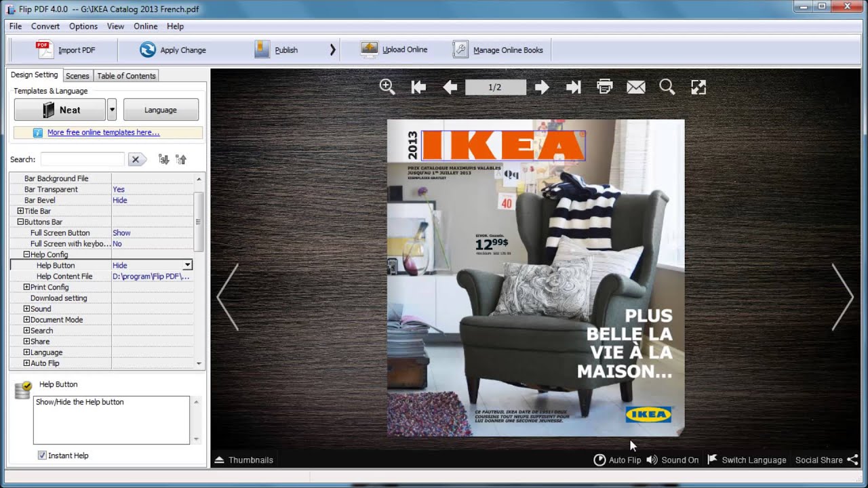The image size is (868, 488).
Task: Jump to first page icon
Action: (418, 87)
